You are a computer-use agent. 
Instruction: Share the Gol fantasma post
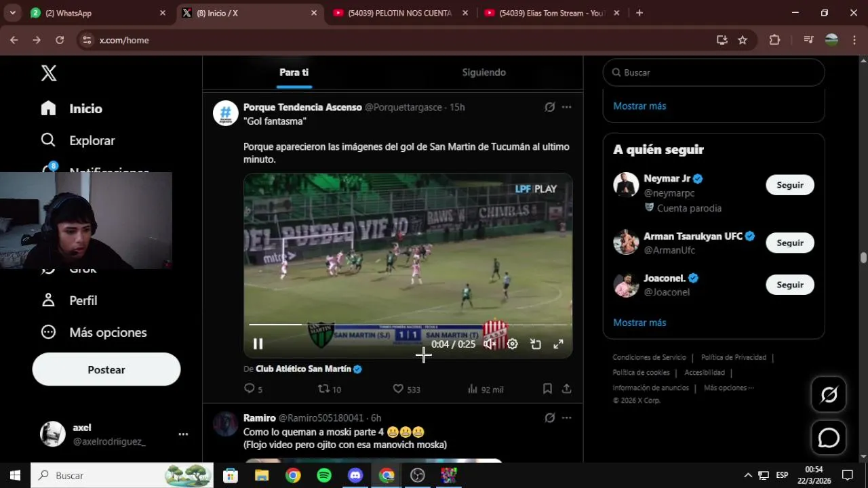pyautogui.click(x=567, y=389)
